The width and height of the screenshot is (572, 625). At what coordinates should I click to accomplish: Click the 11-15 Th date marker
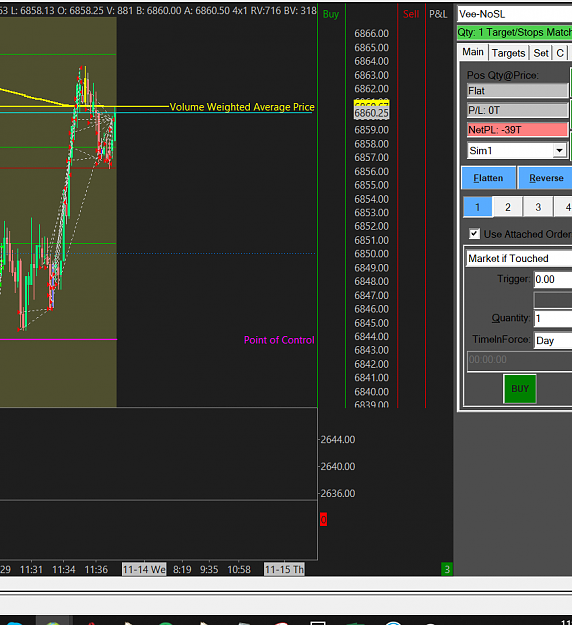pos(284,569)
